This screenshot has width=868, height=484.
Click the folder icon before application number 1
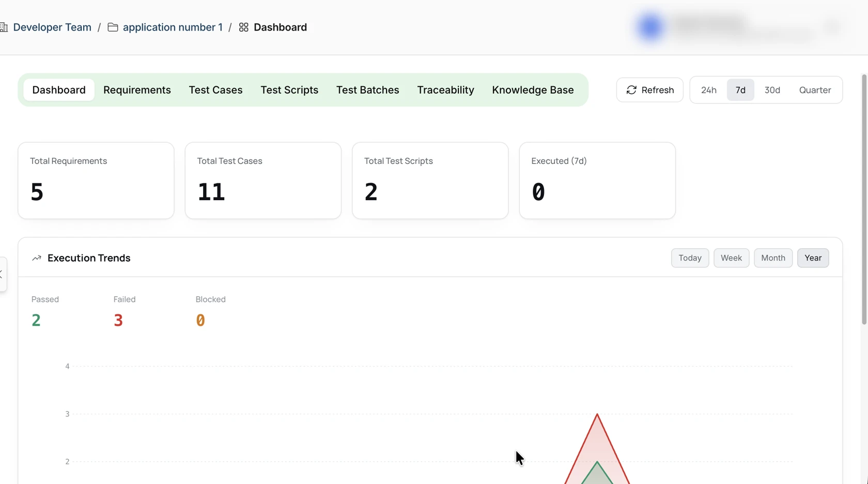tap(113, 27)
